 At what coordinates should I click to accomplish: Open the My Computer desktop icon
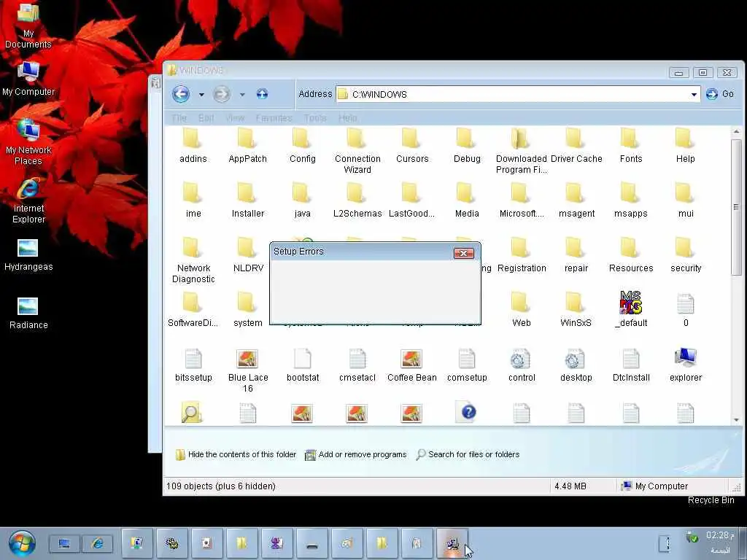(x=28, y=79)
